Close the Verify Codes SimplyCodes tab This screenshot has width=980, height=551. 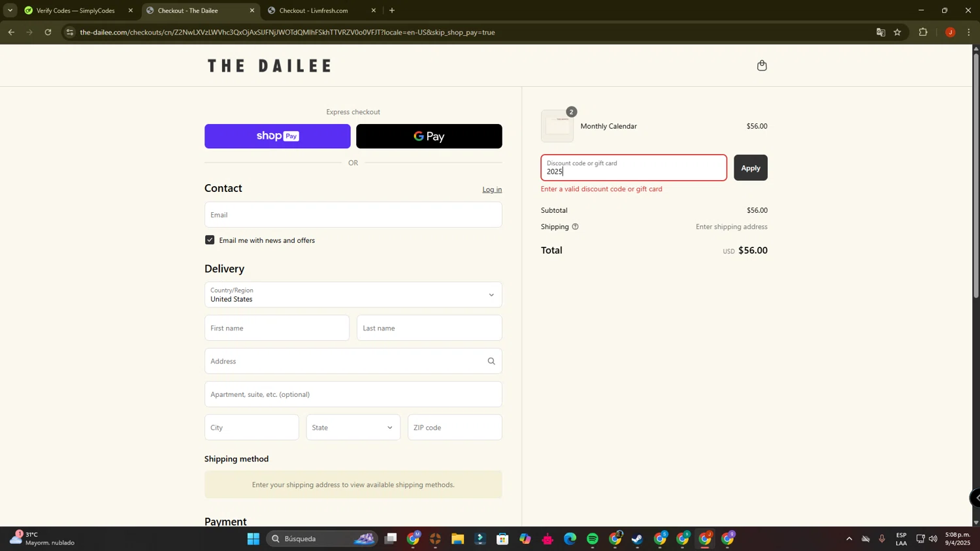point(131,10)
